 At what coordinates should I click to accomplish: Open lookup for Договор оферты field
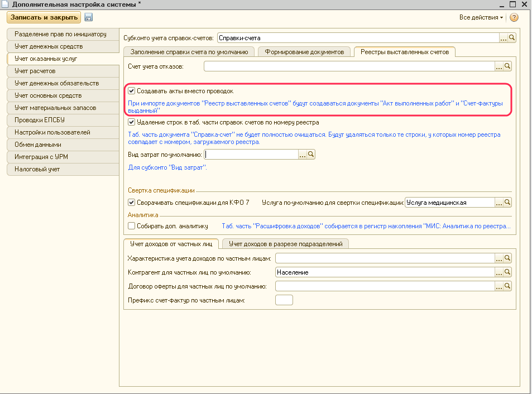pyautogui.click(x=507, y=286)
